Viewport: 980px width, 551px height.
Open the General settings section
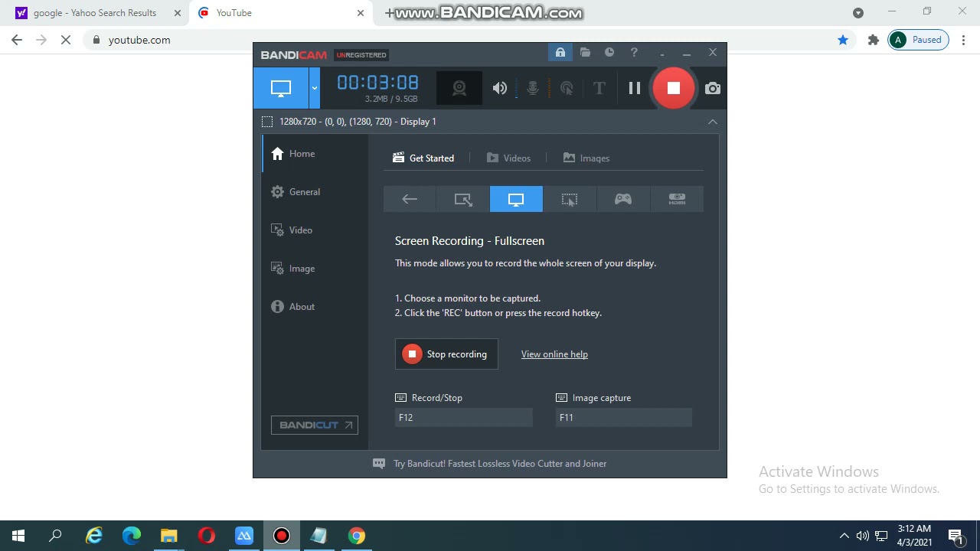(x=315, y=192)
